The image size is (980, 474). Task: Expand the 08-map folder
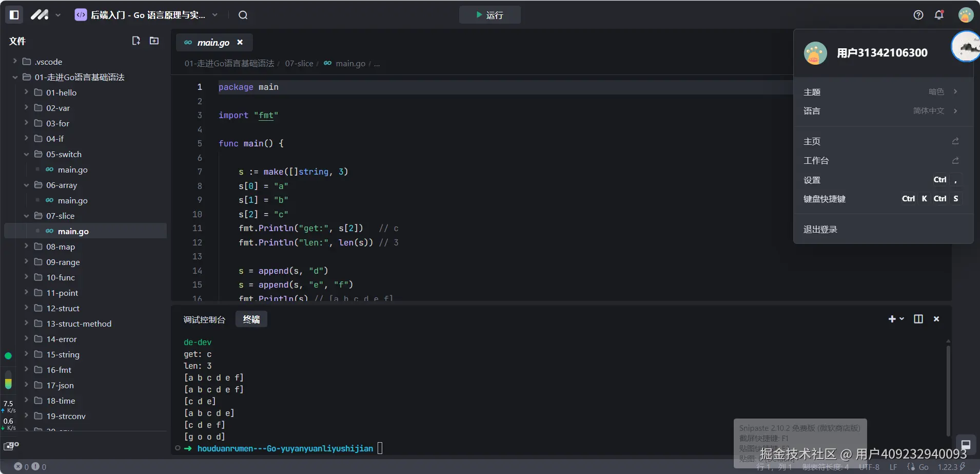[61, 247]
